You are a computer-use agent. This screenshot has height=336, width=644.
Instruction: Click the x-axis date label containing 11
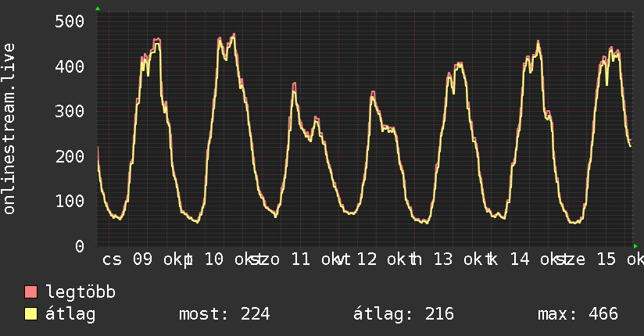(x=299, y=259)
